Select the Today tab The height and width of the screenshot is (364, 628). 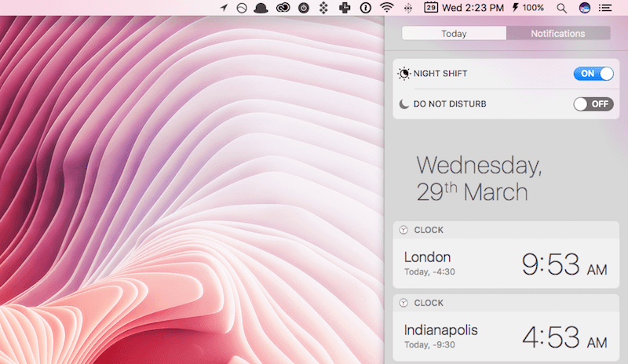[x=454, y=34]
